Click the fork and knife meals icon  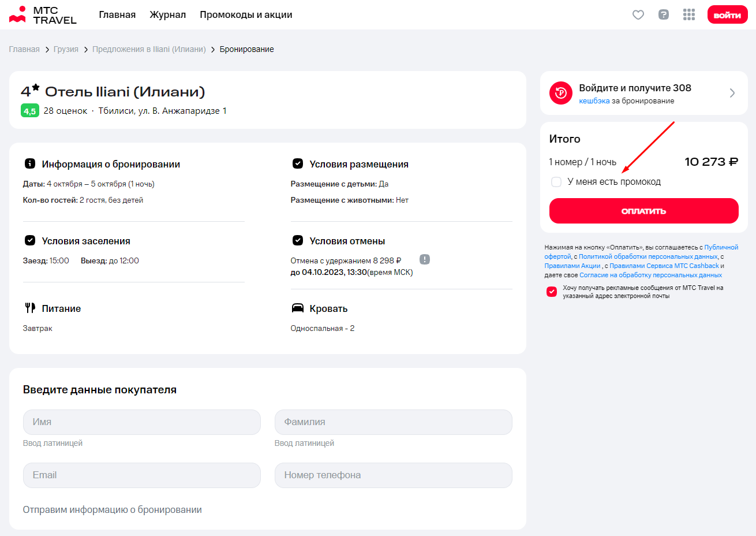point(30,308)
